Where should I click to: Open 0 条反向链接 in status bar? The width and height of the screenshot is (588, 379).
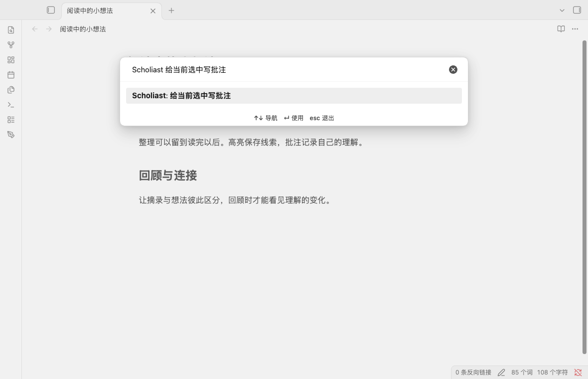[x=473, y=372]
